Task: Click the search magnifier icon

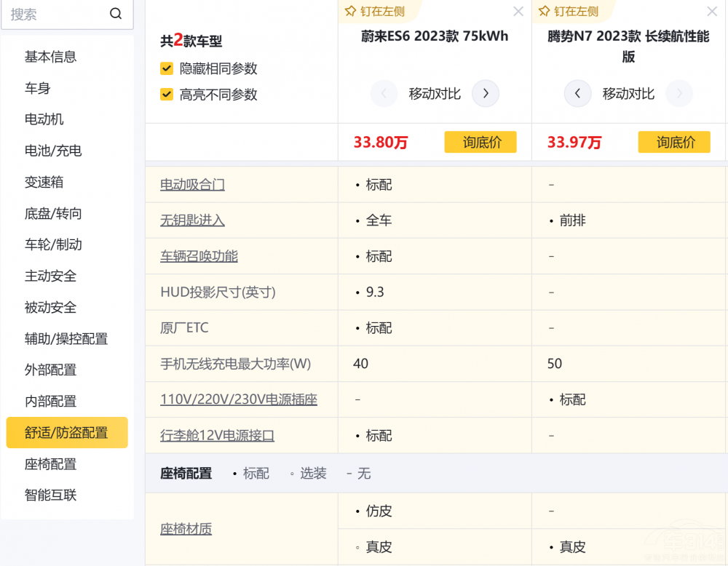Action: tap(116, 15)
